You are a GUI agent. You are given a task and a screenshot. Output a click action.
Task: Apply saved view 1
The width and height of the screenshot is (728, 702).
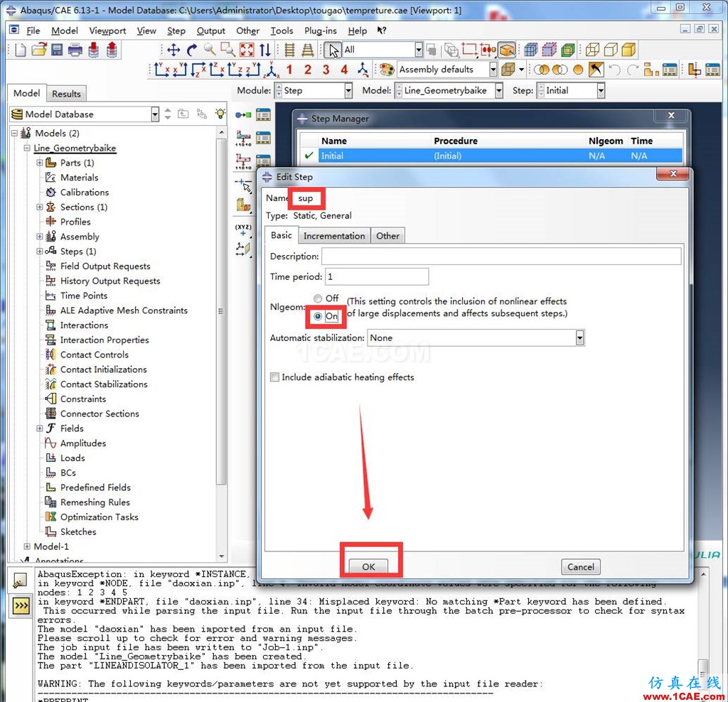289,70
